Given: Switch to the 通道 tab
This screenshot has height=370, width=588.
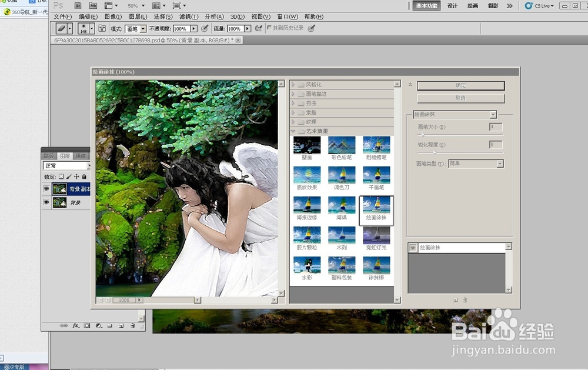Looking at the screenshot, I should pyautogui.click(x=80, y=156).
